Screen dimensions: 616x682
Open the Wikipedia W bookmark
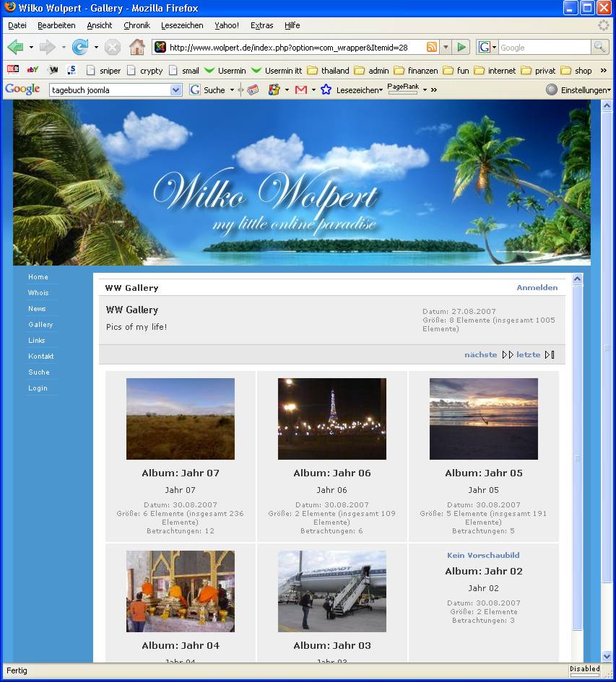53,70
